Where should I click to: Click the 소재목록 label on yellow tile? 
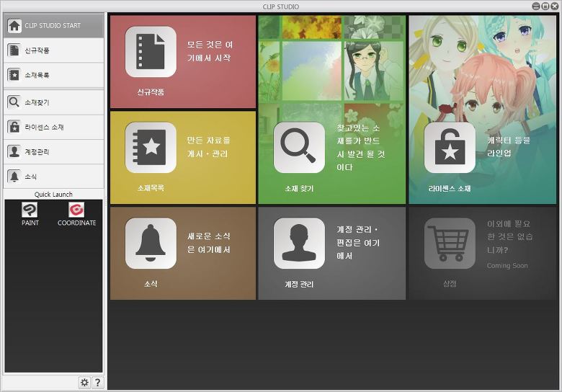point(151,188)
